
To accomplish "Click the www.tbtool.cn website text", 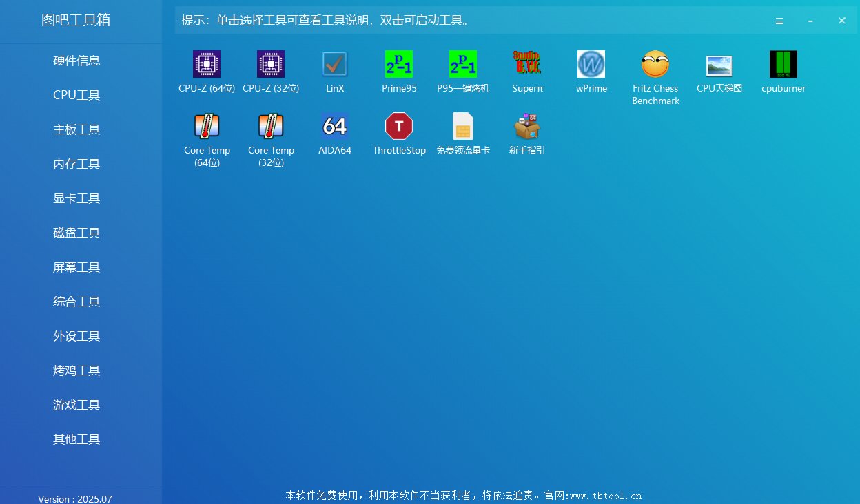I will tap(605, 496).
